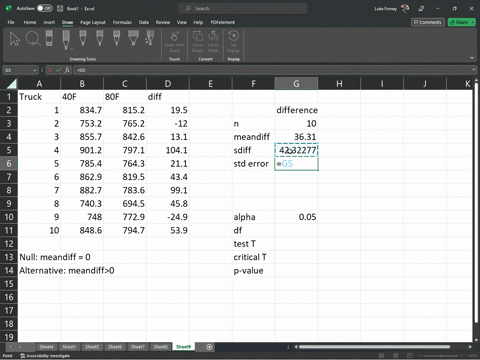Switch to the Sheet1 tab
The width and height of the screenshot is (480, 360).
[69, 347]
